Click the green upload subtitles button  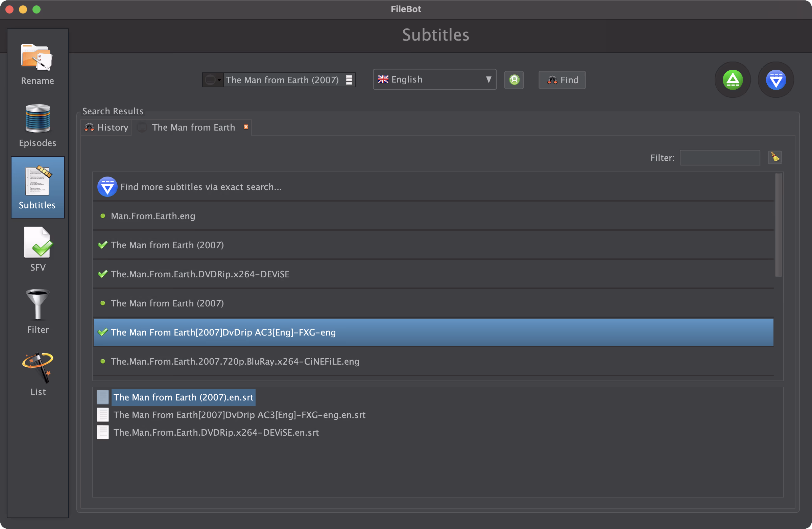point(732,80)
